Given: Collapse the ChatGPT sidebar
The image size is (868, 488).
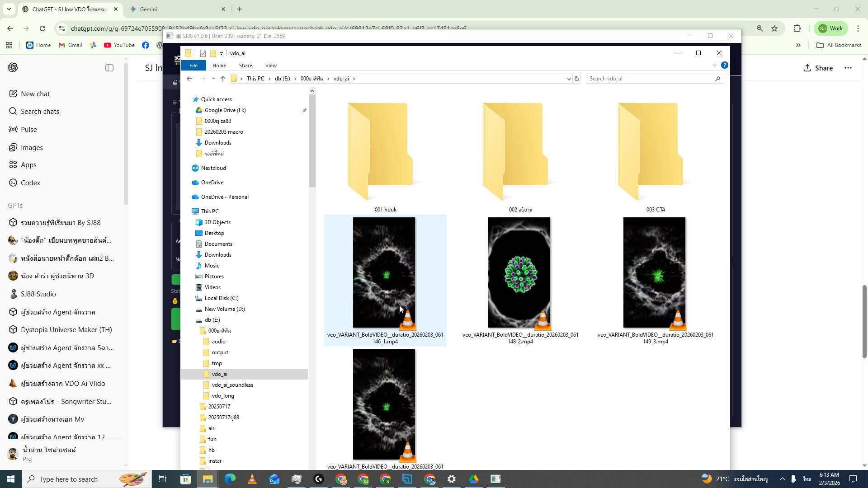Looking at the screenshot, I should pos(109,68).
